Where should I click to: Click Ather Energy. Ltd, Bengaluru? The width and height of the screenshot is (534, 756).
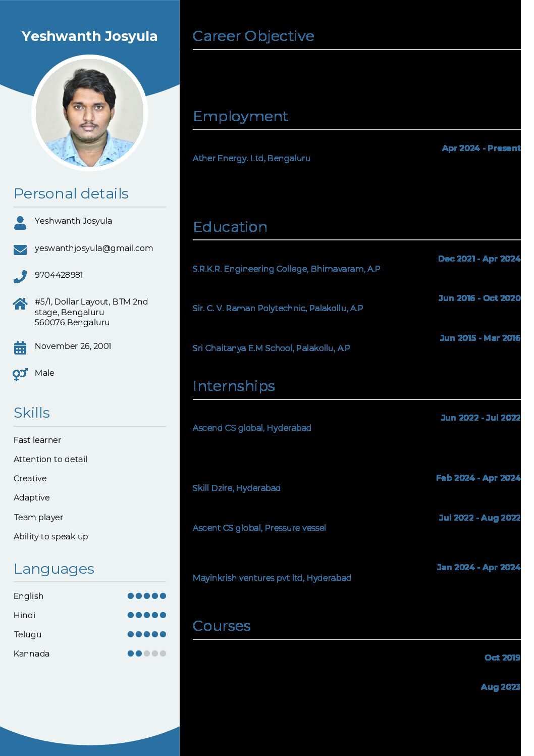(x=251, y=158)
